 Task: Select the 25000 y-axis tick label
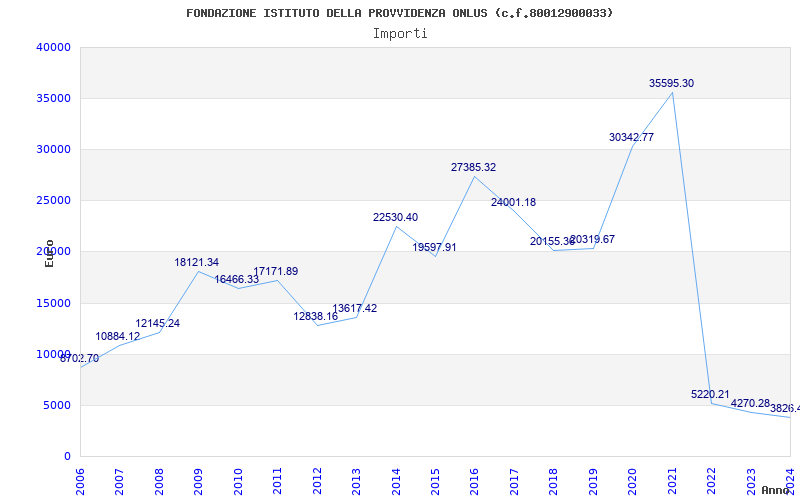pyautogui.click(x=54, y=201)
